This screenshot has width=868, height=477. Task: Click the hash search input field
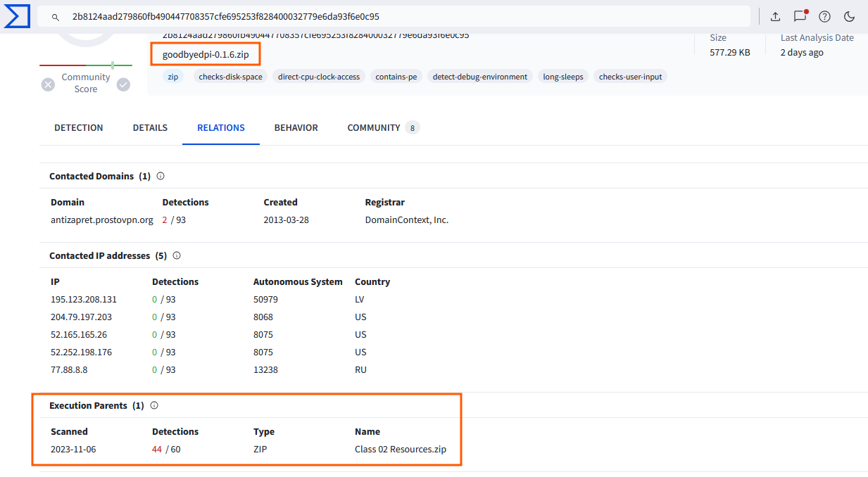[394, 16]
